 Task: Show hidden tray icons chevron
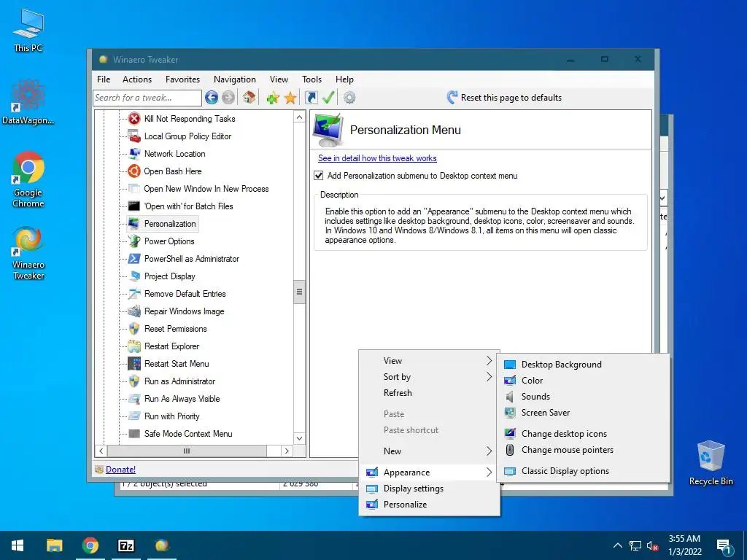617,545
